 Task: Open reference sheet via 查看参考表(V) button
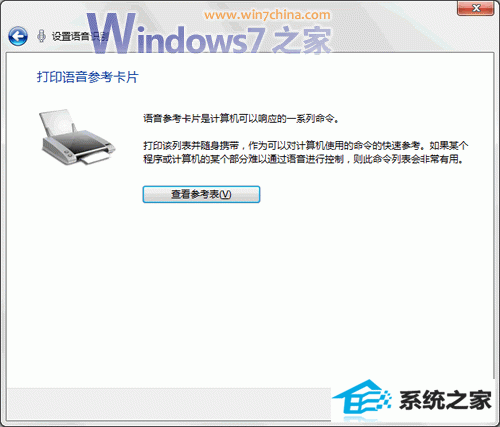click(x=201, y=194)
